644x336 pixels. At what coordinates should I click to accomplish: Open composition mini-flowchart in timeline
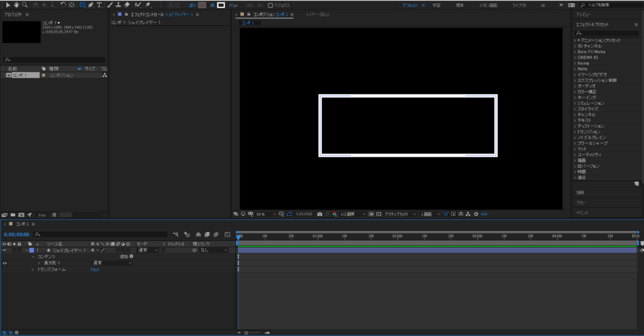coord(176,235)
